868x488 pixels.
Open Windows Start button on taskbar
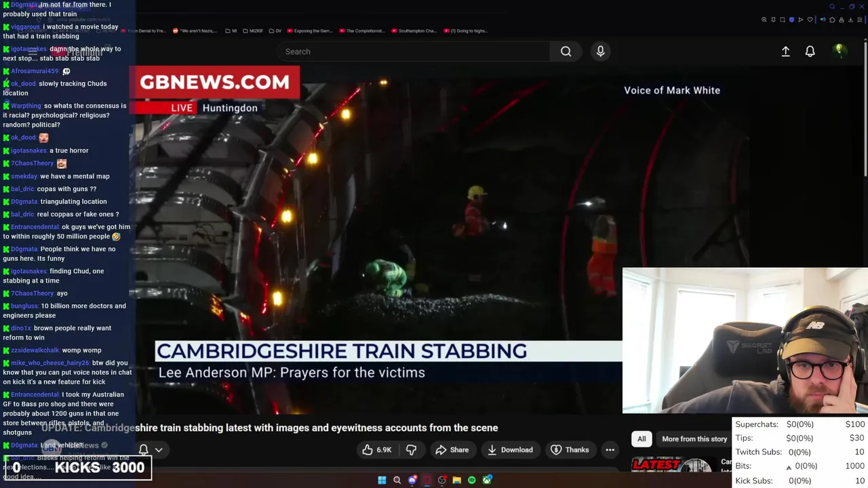tap(382, 480)
